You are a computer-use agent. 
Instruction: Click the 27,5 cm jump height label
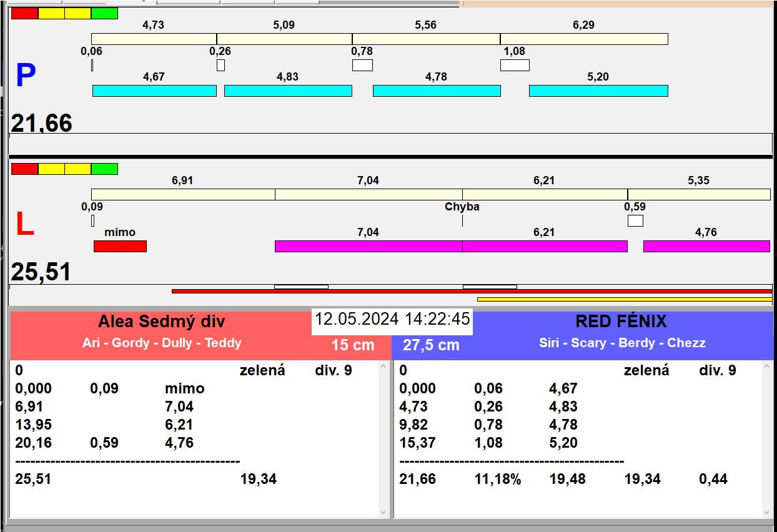pyautogui.click(x=431, y=345)
